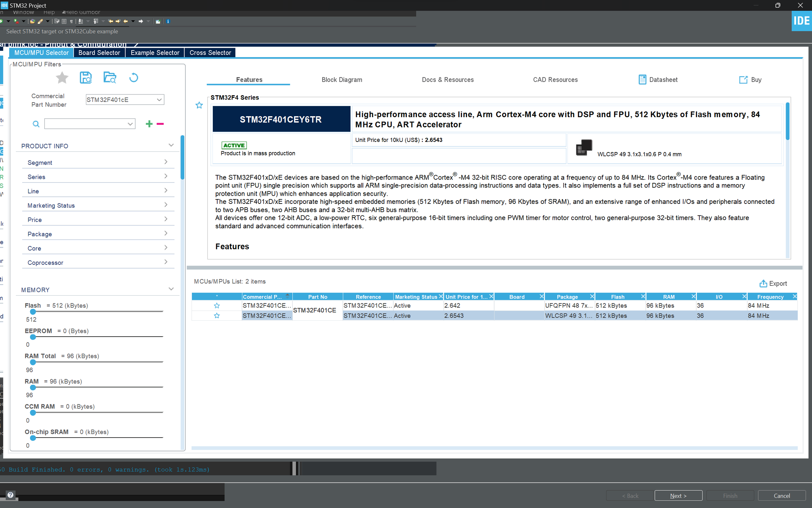The image size is (812, 508).
Task: Expand the Series filter
Action: (x=98, y=177)
